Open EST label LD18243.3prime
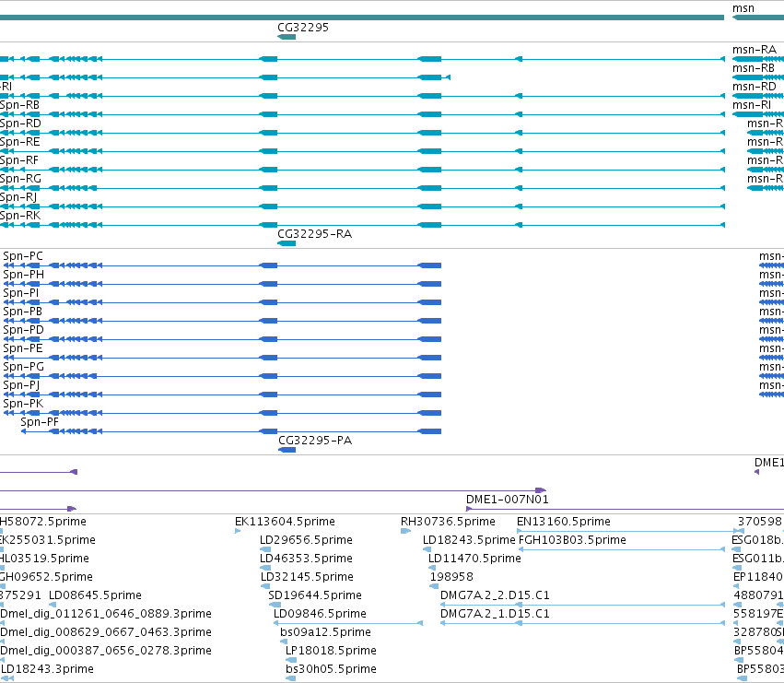This screenshot has width=784, height=683. click(48, 669)
